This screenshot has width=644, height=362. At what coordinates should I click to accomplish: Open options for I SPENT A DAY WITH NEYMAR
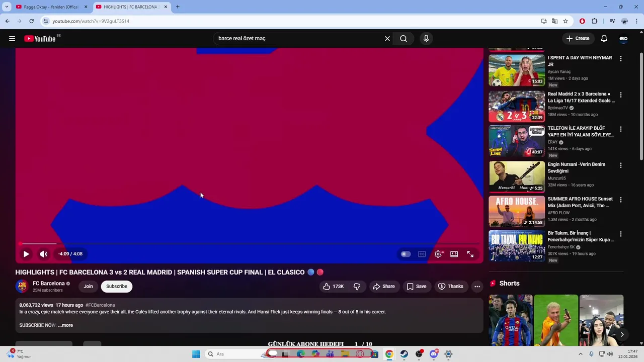[621, 59]
